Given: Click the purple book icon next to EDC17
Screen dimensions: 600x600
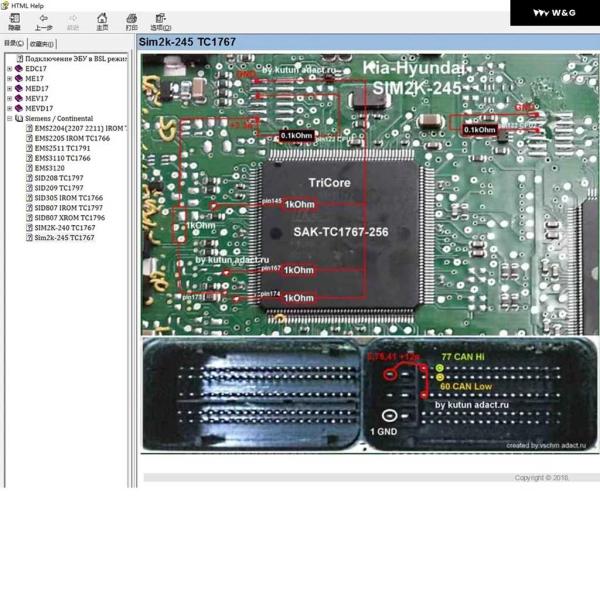Looking at the screenshot, I should (x=19, y=68).
